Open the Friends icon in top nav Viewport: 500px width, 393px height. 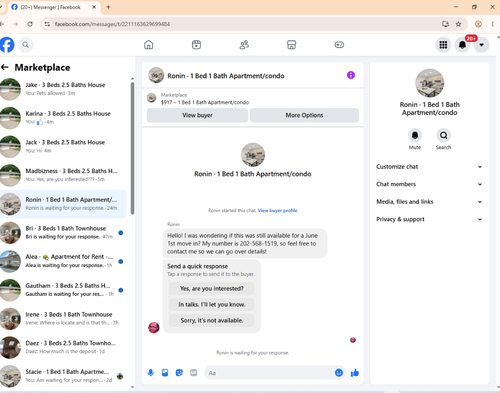point(244,45)
